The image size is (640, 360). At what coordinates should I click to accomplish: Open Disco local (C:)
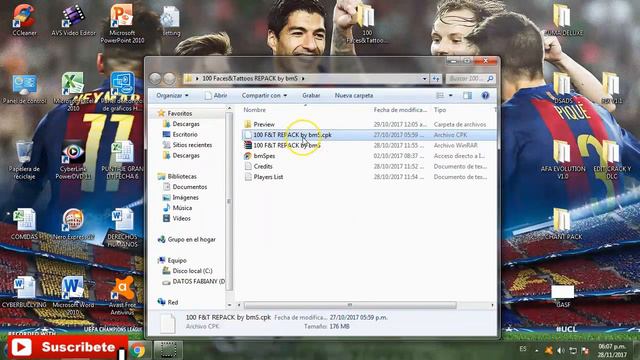click(192, 271)
